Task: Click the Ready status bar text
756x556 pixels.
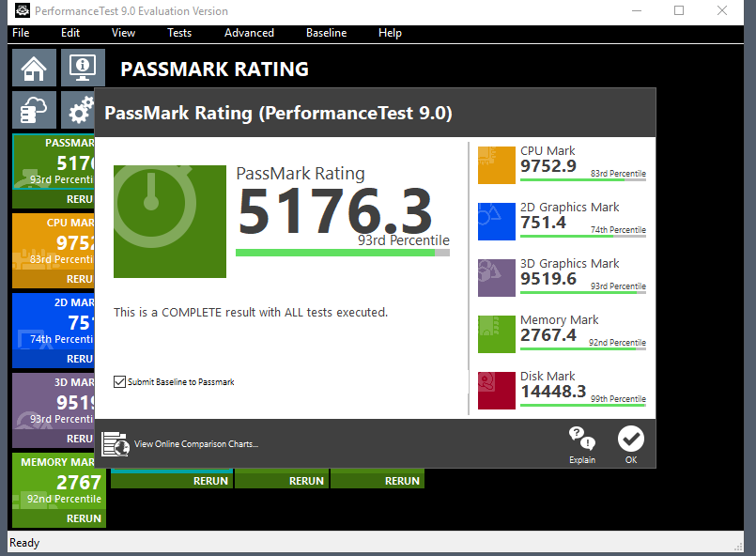Action: click(24, 543)
